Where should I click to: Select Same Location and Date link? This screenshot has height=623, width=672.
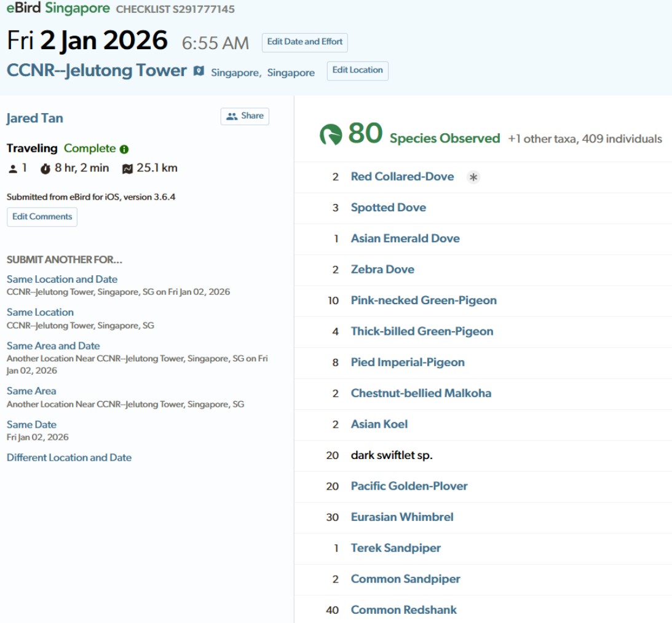pyautogui.click(x=62, y=279)
